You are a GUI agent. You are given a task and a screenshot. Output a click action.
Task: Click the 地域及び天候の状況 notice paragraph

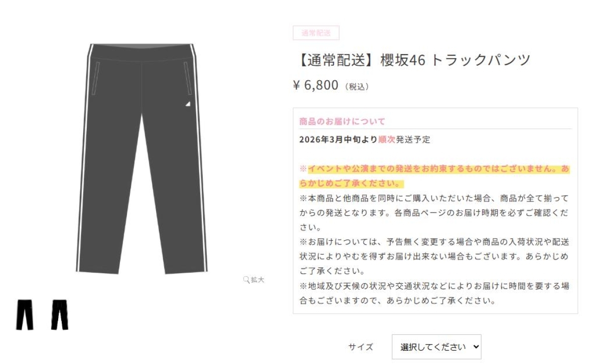[434, 294]
